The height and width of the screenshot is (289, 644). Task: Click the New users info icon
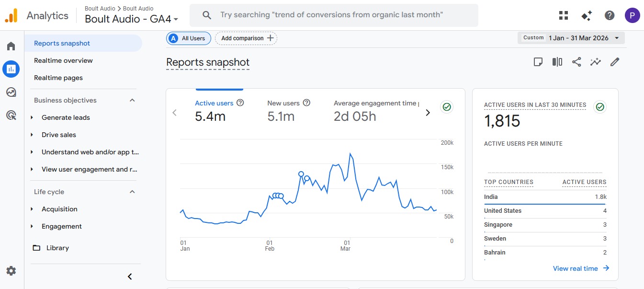click(x=307, y=103)
